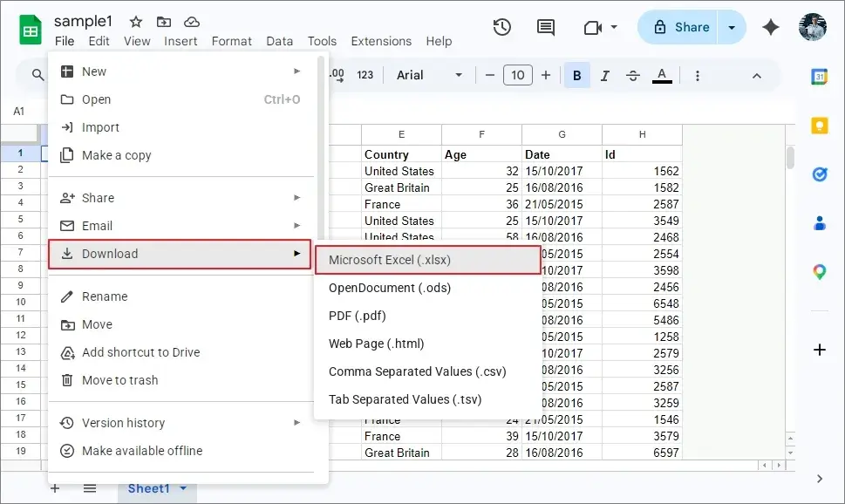
Task: Increase font size plus button
Action: [546, 75]
